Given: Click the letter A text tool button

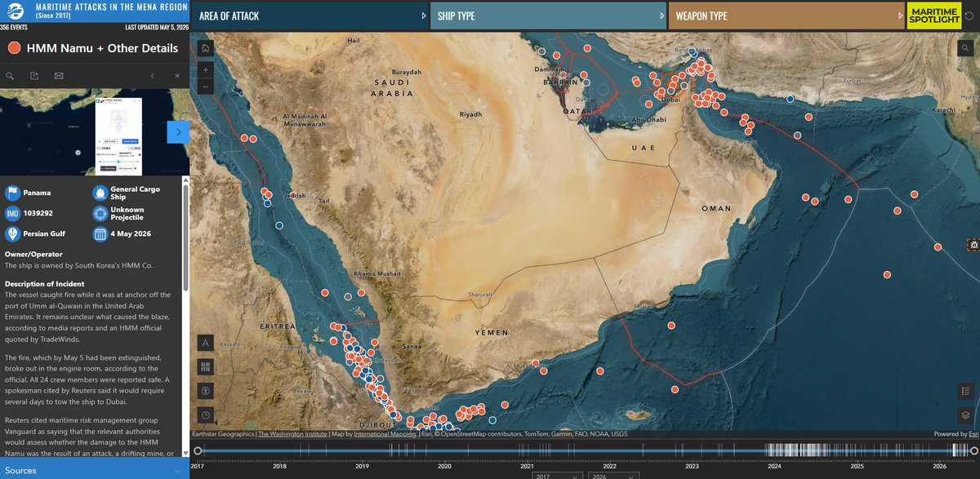Looking at the screenshot, I should click(205, 343).
